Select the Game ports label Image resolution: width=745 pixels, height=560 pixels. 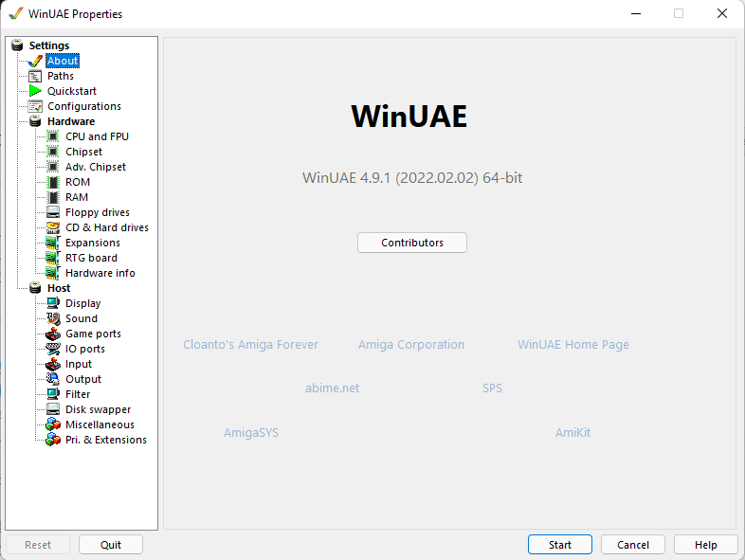pos(93,334)
